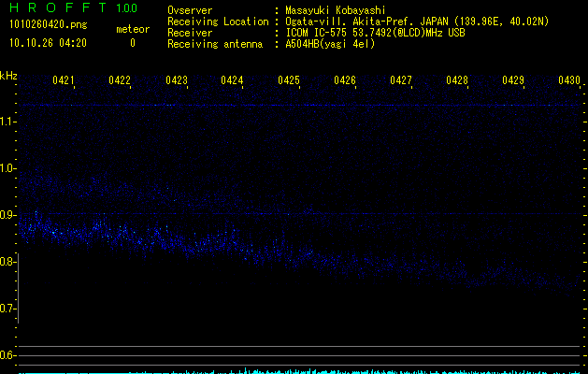Click the Receiving Location label
Screen dimensions: 588x374
tap(218, 22)
